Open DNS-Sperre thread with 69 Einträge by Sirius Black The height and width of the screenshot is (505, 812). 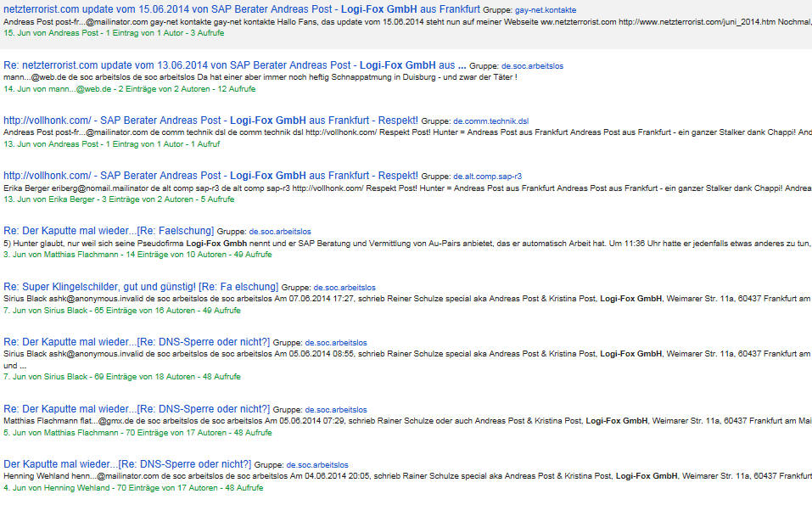137,342
